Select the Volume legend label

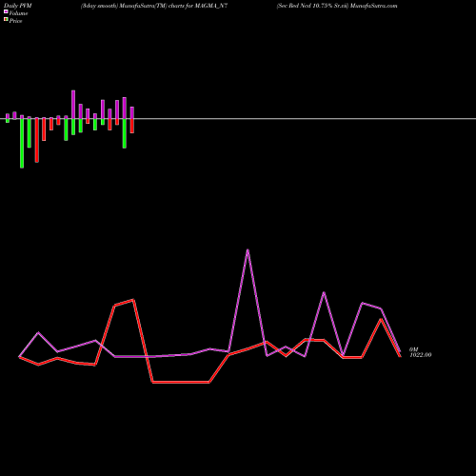[x=18, y=13]
